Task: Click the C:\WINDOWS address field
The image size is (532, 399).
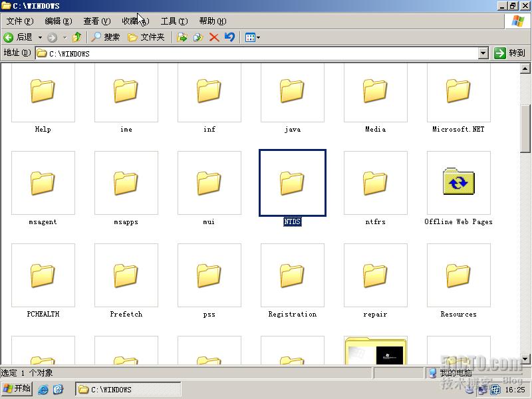Action: click(x=257, y=53)
